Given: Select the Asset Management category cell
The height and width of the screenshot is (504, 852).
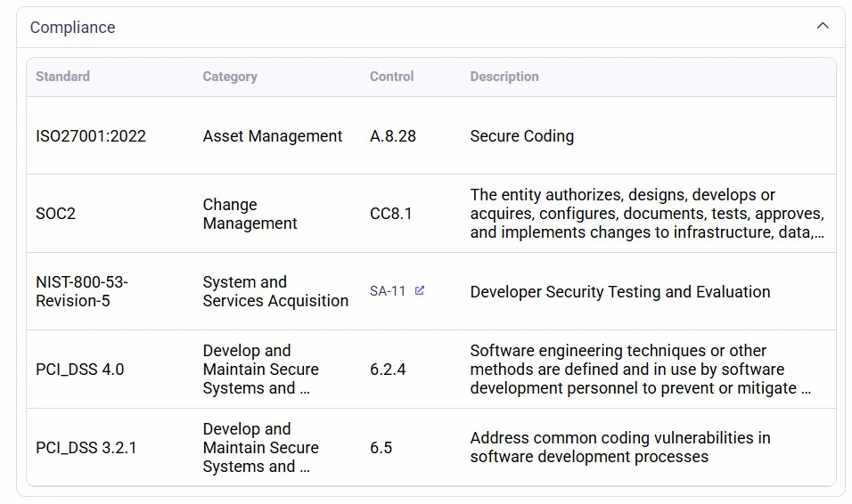Looking at the screenshot, I should click(x=272, y=135).
